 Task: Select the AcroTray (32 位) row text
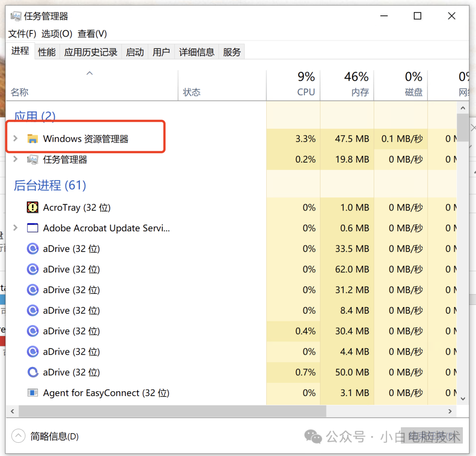coord(77,208)
